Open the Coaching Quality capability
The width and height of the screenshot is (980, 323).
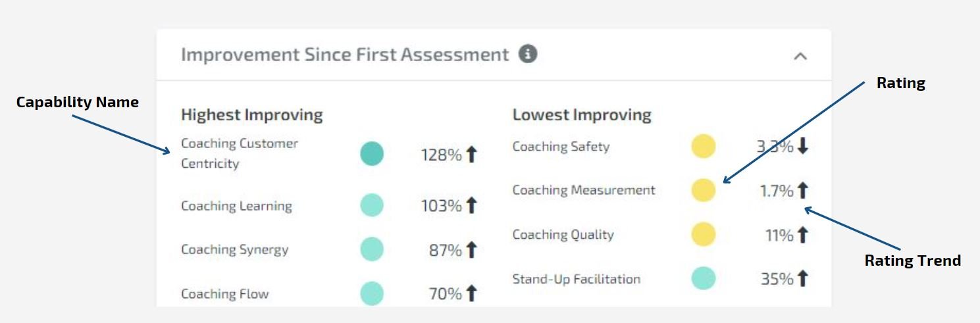tap(563, 235)
